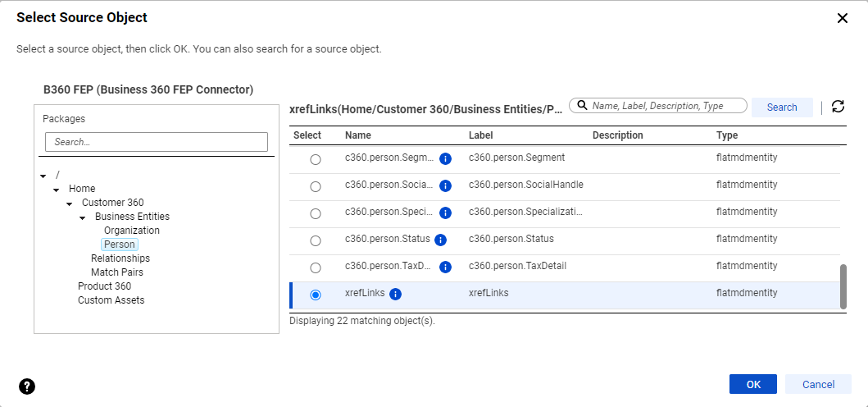Open info for c360.person.Specialization row
The width and height of the screenshot is (868, 407).
pos(445,213)
